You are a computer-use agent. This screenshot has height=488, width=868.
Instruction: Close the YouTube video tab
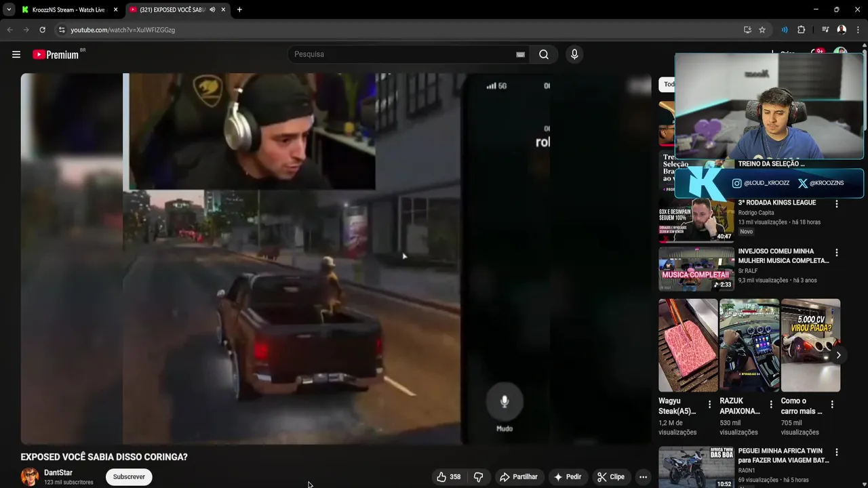[223, 9]
